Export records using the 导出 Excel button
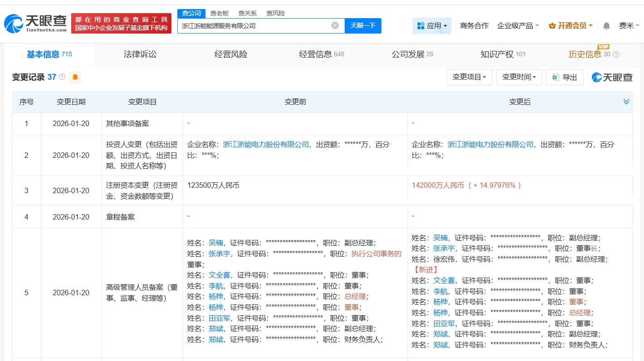644x361 pixels. (x=565, y=77)
